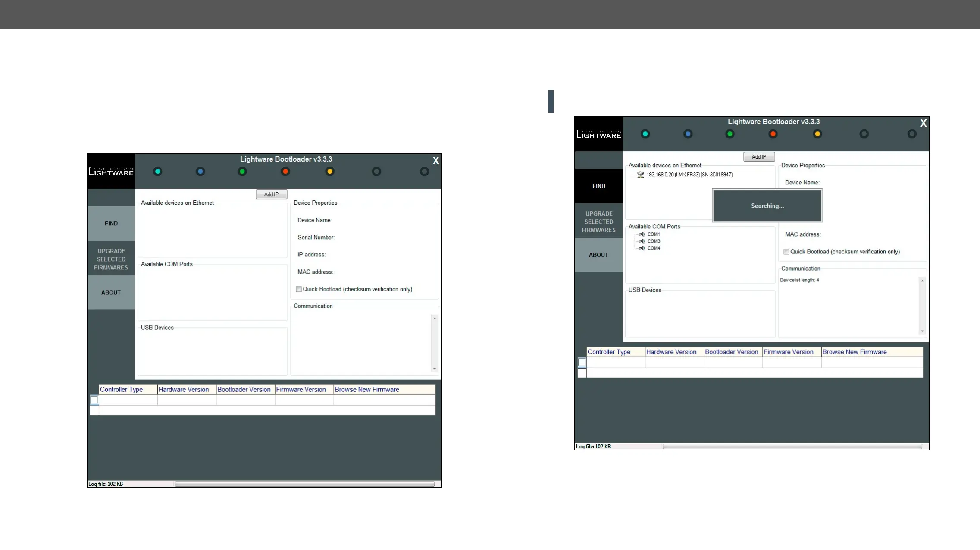980x550 pixels.
Task: Click the green status dot in left Bootloader window
Action: click(x=242, y=172)
